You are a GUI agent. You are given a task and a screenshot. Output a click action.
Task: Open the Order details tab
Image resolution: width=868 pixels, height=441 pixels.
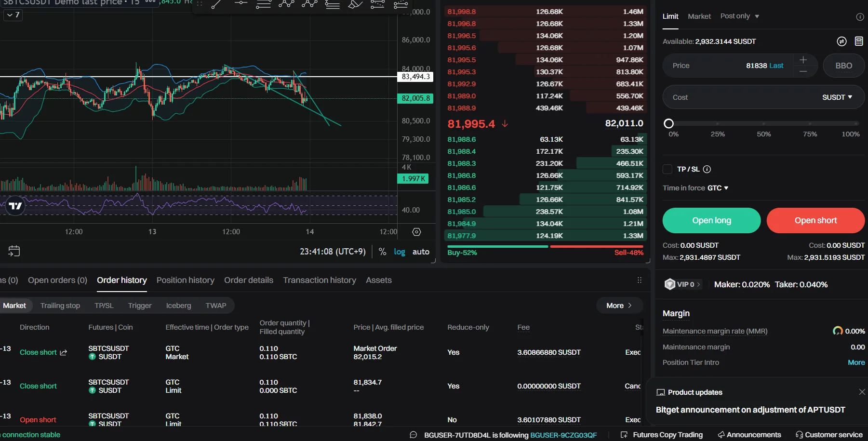(x=249, y=280)
